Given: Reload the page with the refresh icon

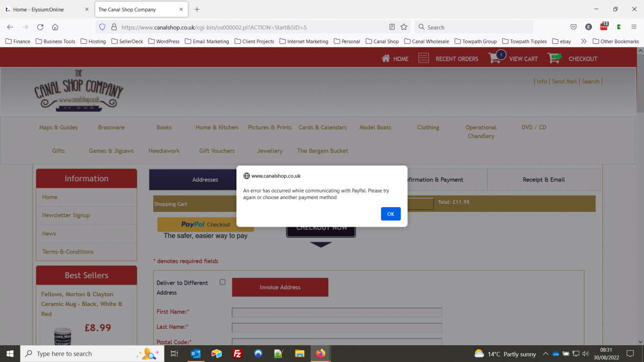Looking at the screenshot, I should tap(40, 27).
